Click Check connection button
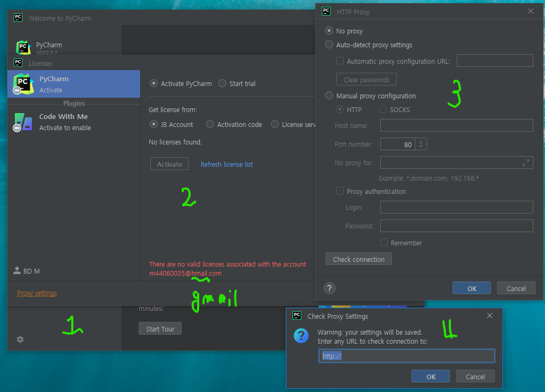The width and height of the screenshot is (545, 392). tap(359, 259)
